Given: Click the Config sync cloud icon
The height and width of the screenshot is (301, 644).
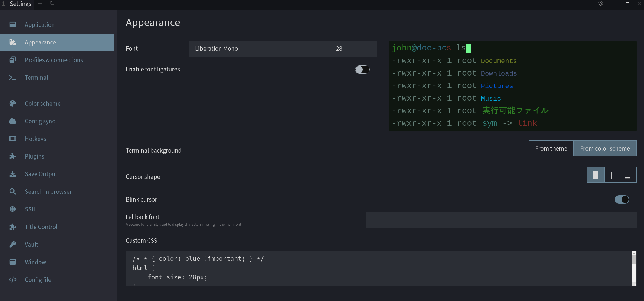Looking at the screenshot, I should [x=13, y=121].
